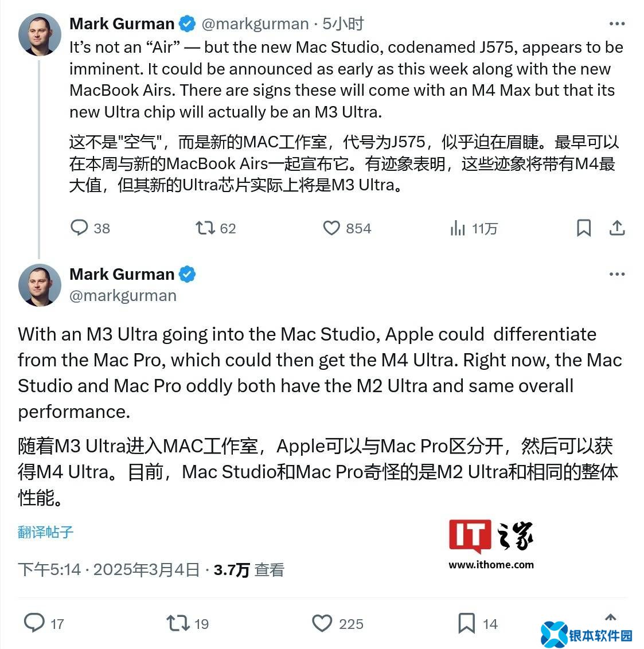Open the @markgurman handle on first tweet

(x=255, y=24)
